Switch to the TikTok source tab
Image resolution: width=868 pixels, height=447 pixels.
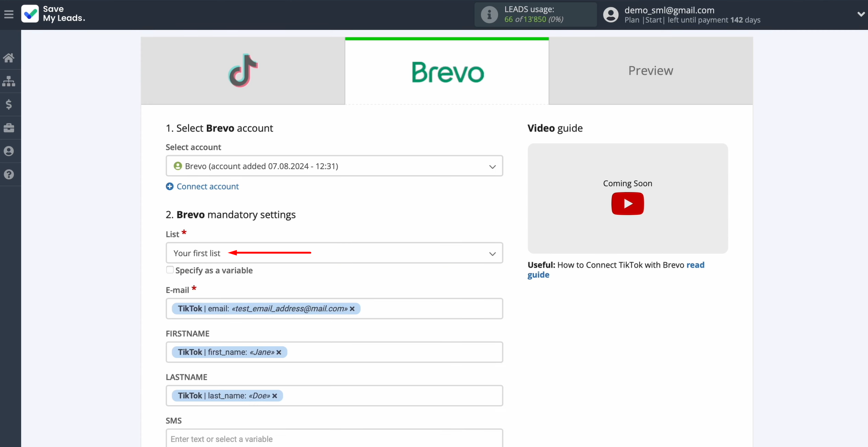243,71
